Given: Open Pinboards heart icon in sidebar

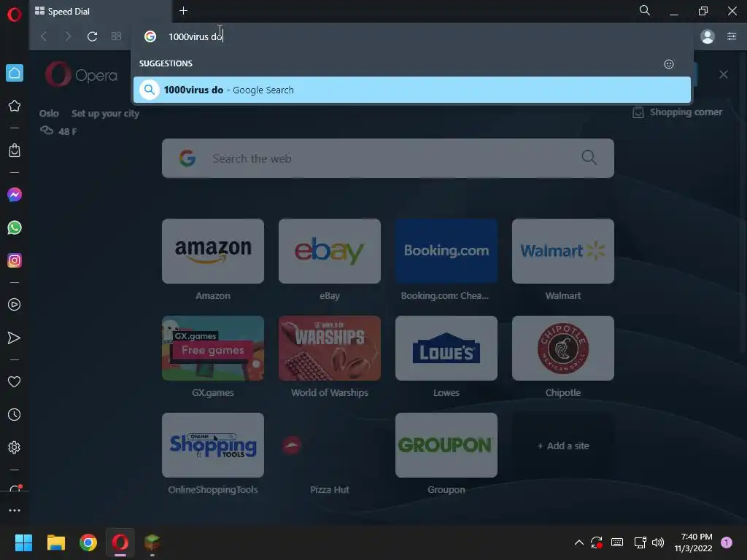Looking at the screenshot, I should pos(15,381).
